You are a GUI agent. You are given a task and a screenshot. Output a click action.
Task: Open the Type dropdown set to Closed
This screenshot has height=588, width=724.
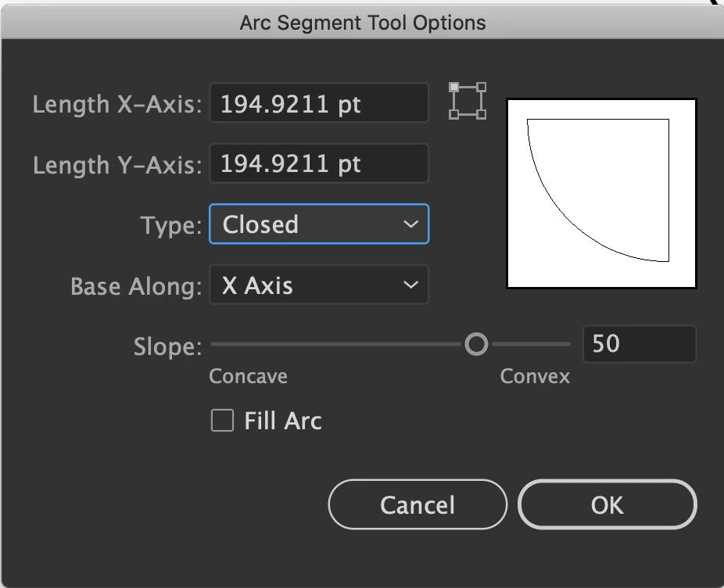coord(319,224)
